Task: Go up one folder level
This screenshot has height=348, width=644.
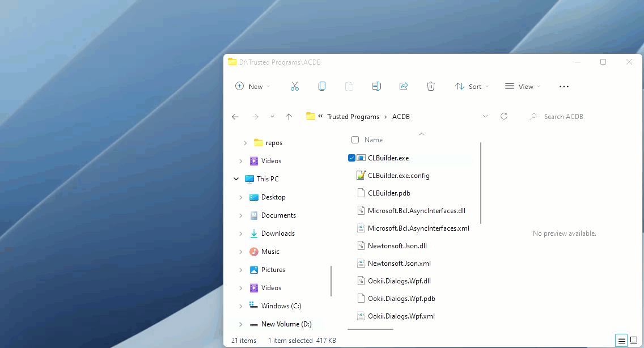Action: (289, 117)
